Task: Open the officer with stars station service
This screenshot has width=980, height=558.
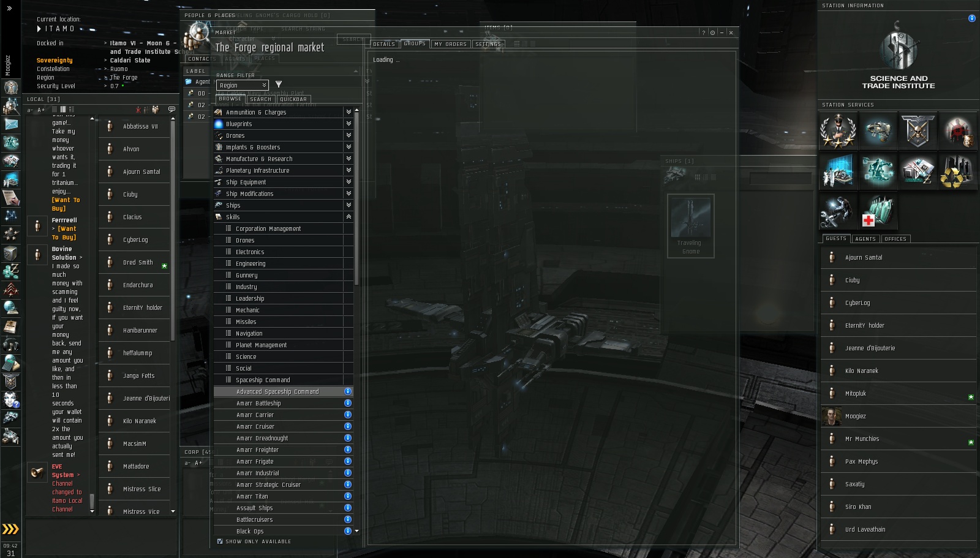Action: coord(839,131)
